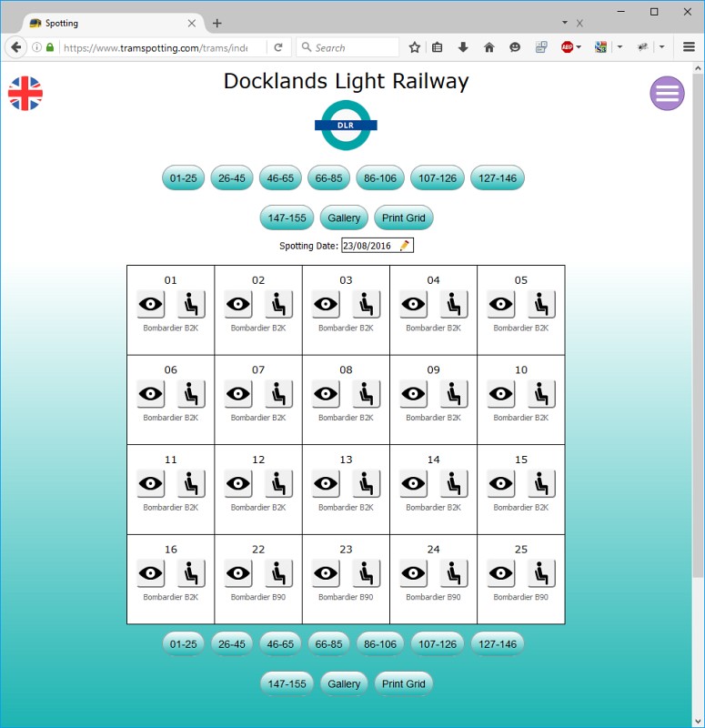
Task: Click the UK flag language icon
Action: pos(25,94)
